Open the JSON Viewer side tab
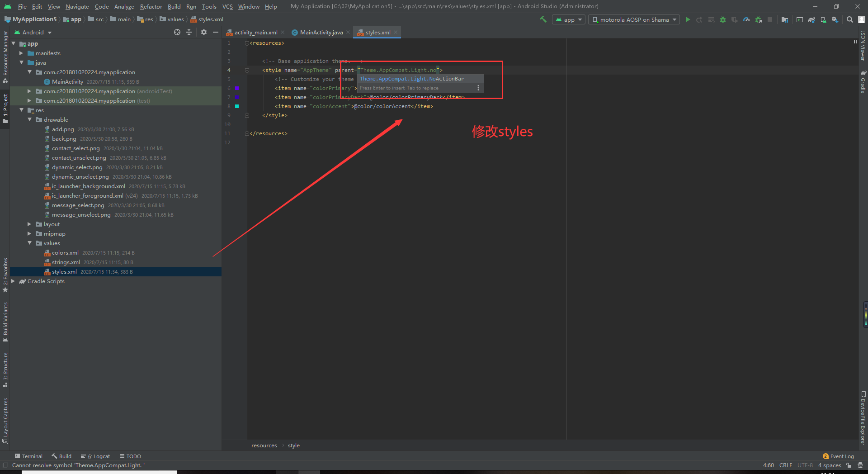This screenshot has width=868, height=474. [x=863, y=46]
